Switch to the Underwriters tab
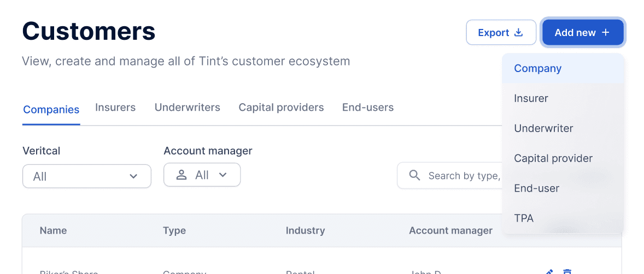The image size is (644, 274). [188, 108]
